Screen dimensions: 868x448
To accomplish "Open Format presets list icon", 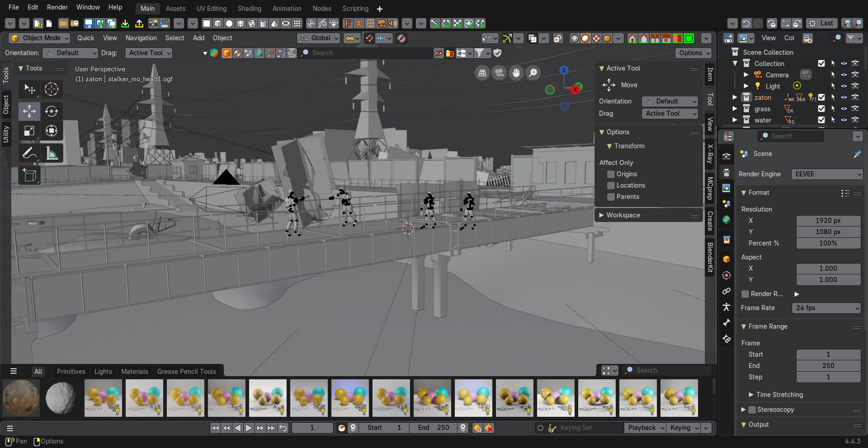I will pos(845,193).
